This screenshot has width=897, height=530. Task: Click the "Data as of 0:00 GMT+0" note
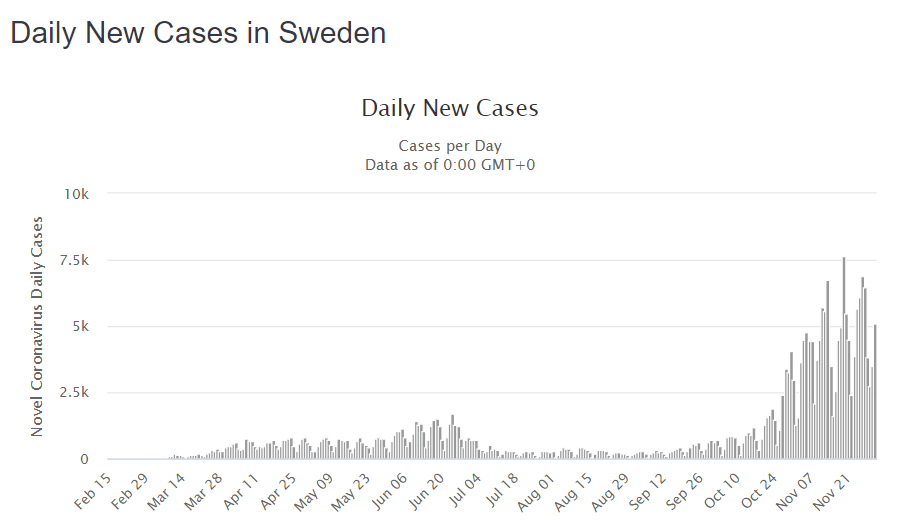point(450,164)
